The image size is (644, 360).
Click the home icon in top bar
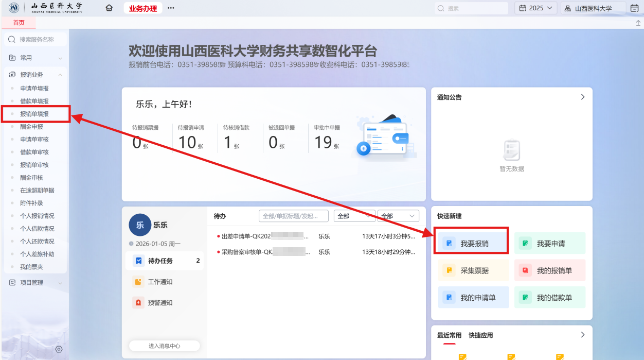click(x=109, y=8)
